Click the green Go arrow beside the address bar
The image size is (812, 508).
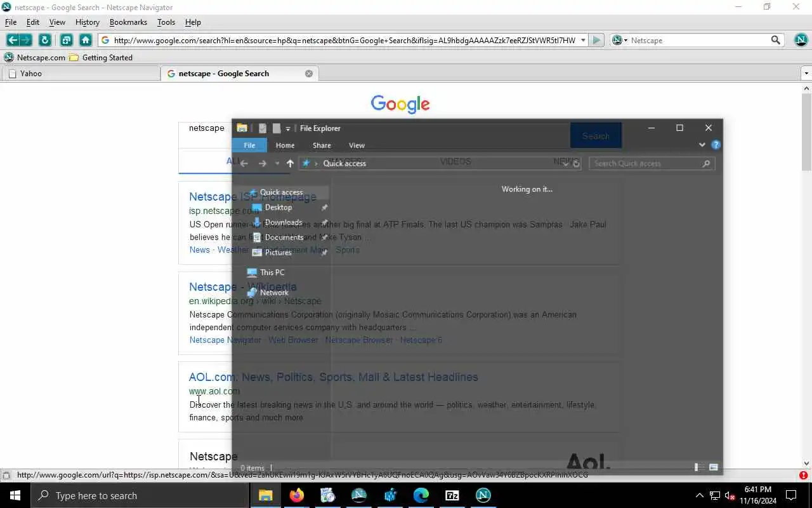pyautogui.click(x=596, y=40)
